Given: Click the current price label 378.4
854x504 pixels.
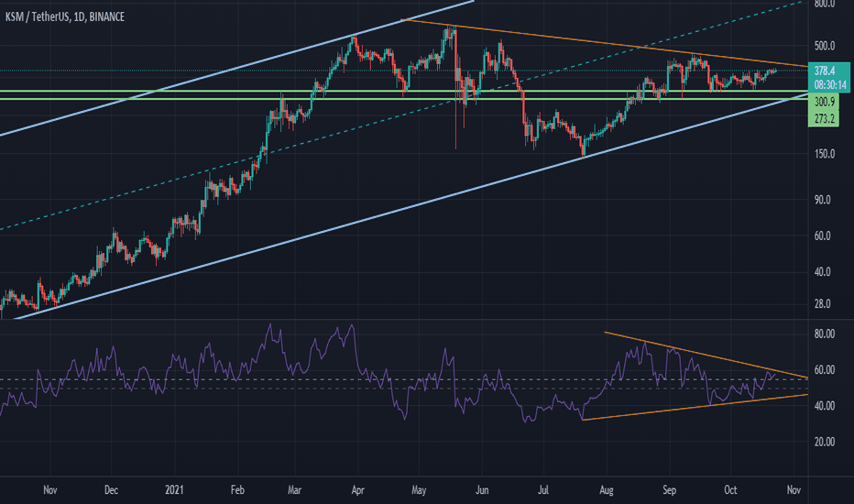Looking at the screenshot, I should 825,71.
